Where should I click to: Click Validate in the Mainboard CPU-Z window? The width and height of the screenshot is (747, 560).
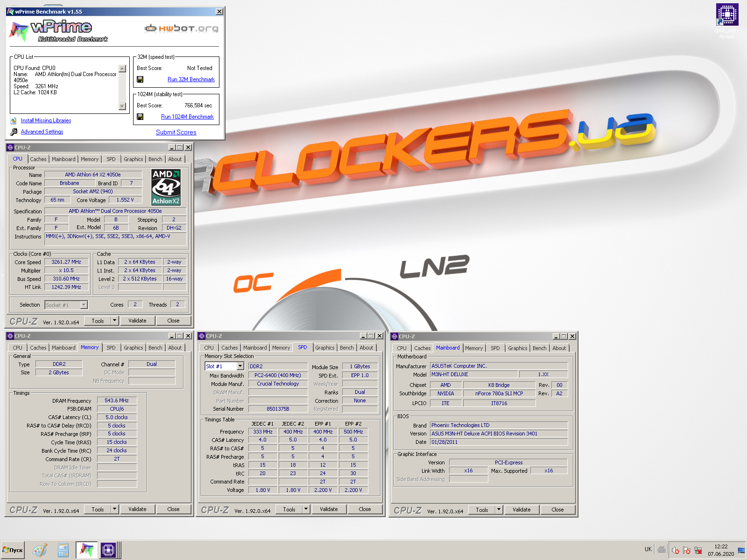coord(521,510)
